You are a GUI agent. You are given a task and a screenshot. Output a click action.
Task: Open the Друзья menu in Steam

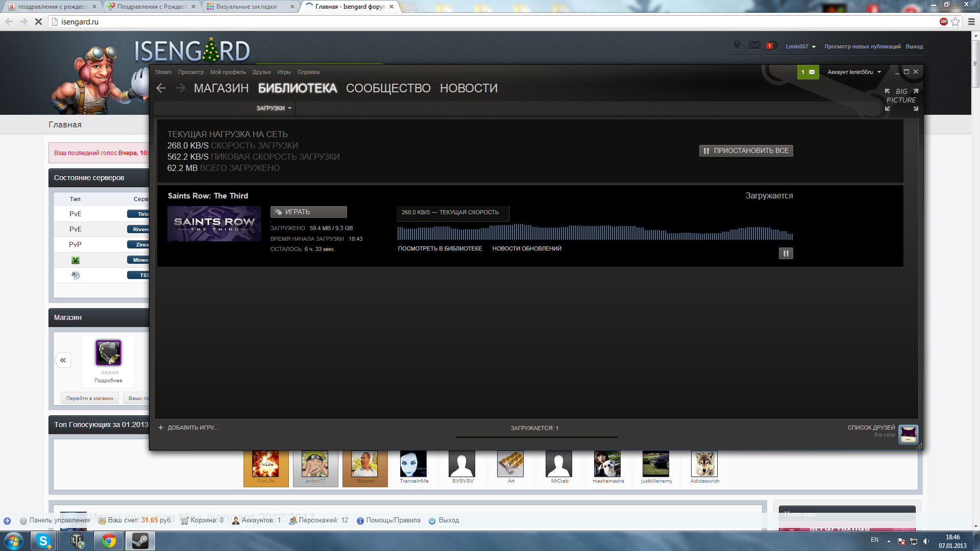tap(261, 72)
